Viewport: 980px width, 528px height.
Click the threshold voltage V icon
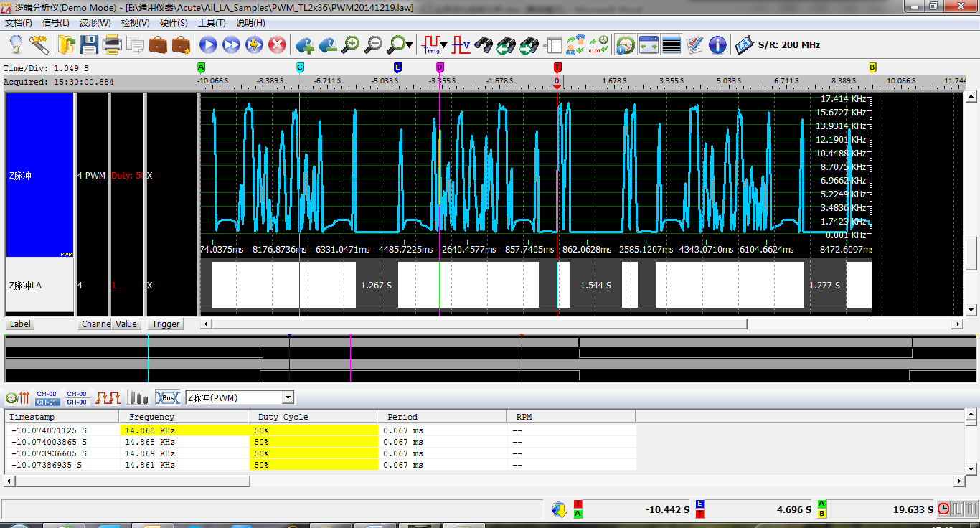(x=461, y=45)
